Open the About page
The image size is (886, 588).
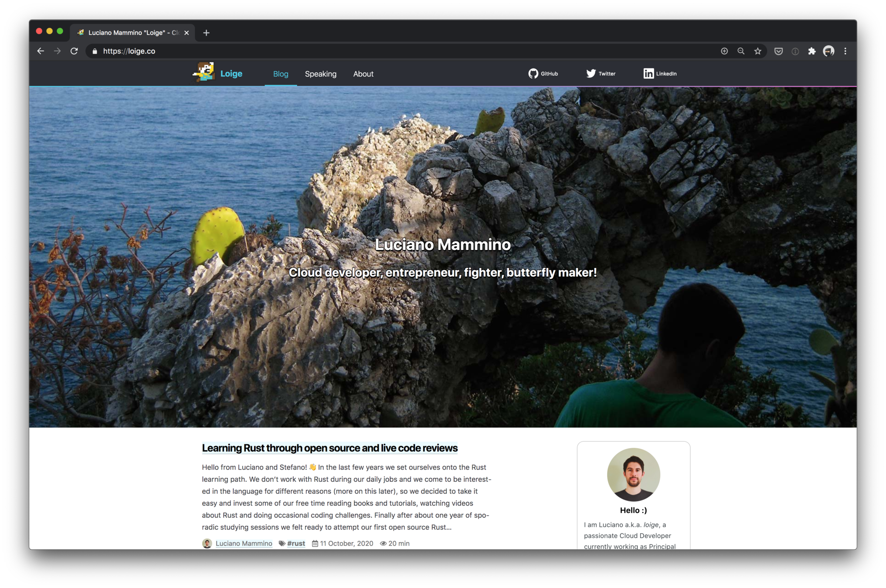(363, 74)
